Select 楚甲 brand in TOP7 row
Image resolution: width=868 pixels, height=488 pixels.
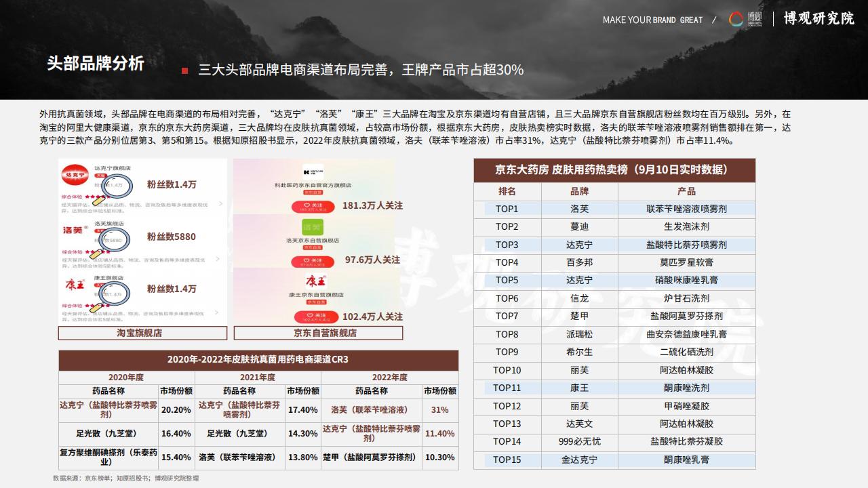point(580,316)
